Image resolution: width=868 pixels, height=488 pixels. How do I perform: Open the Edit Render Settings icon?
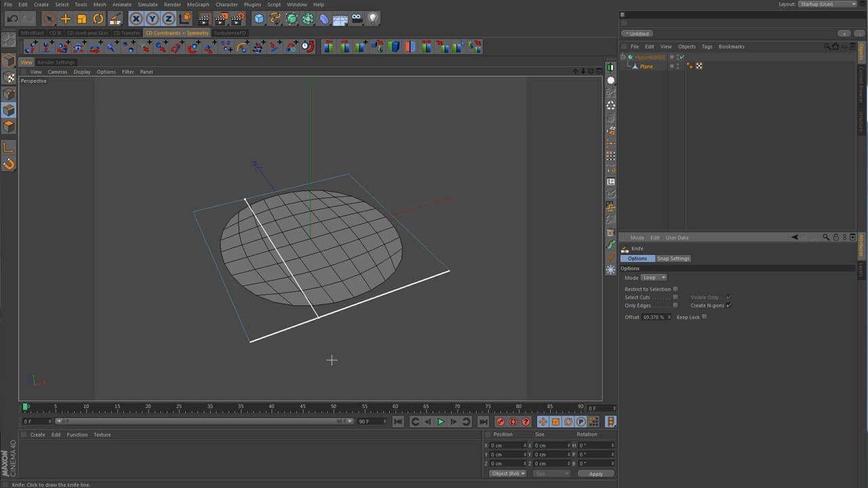237,19
